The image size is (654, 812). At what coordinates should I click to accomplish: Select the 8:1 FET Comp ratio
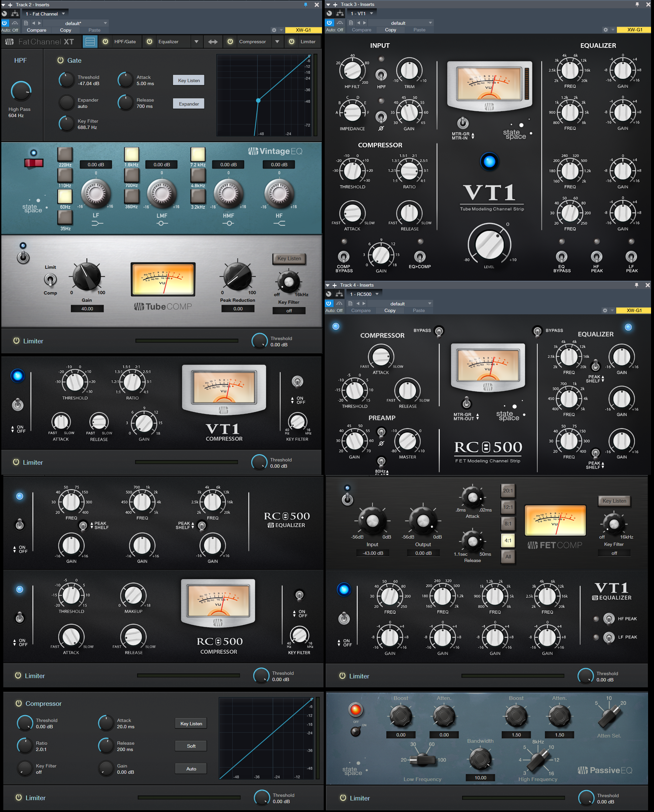508,523
